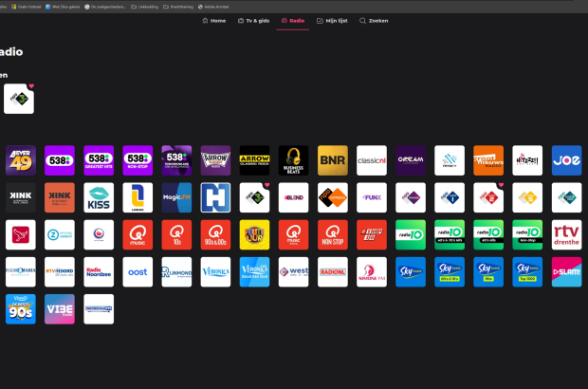The height and width of the screenshot is (389, 588).
Task: Select the BNR radio station tile
Action: [x=332, y=160]
